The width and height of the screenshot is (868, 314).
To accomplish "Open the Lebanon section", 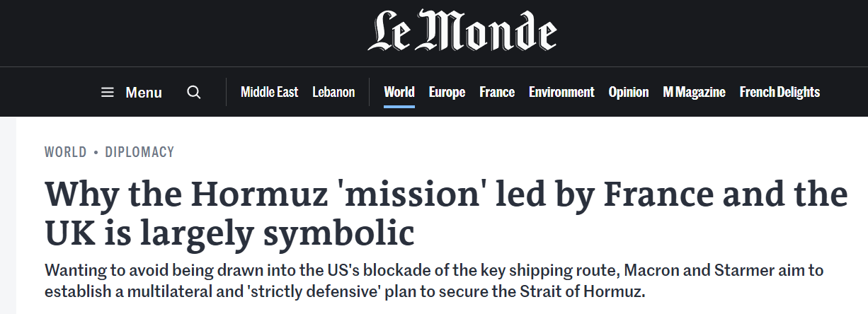I will point(333,92).
